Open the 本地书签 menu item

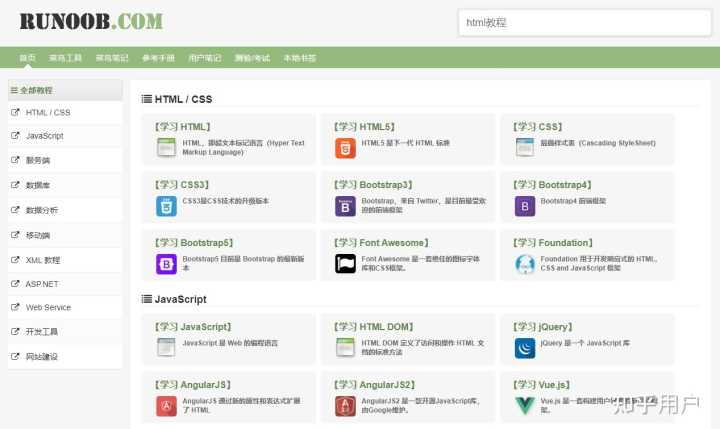[299, 58]
